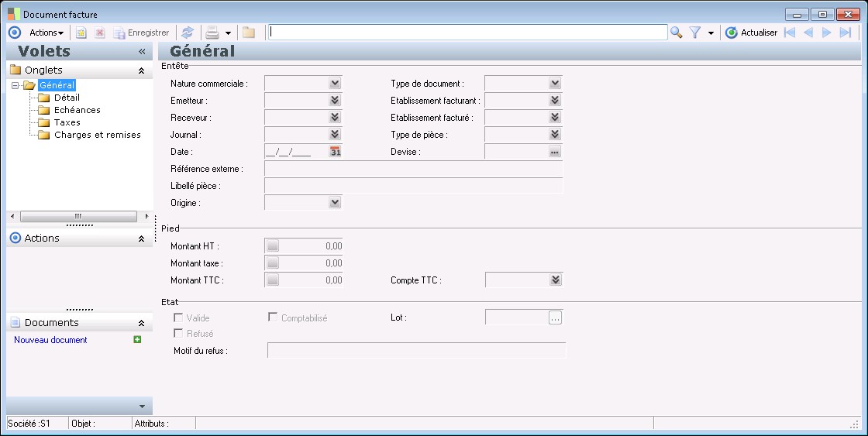The height and width of the screenshot is (436, 868).
Task: Open the Type de pièce dropdown
Action: point(555,135)
